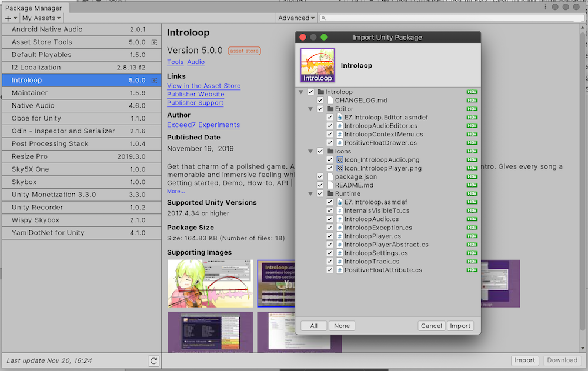Click the Icon_IntroloopPlayer.png image icon
The height and width of the screenshot is (371, 588).
point(340,168)
